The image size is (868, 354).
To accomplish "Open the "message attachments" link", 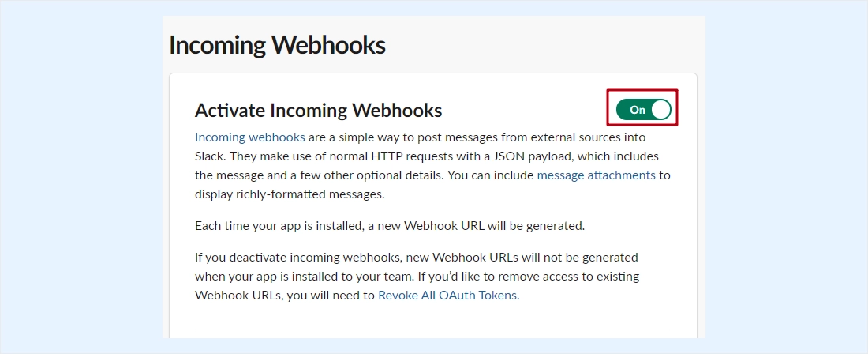I will coord(597,175).
